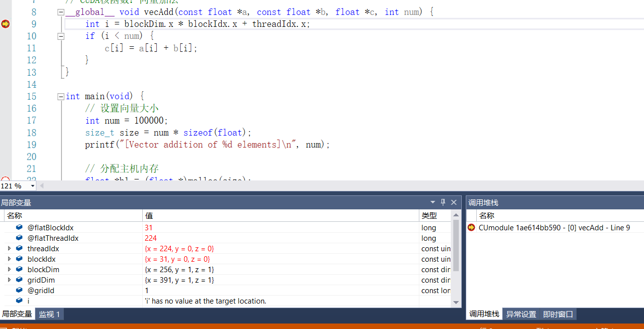Expand the gridDim variable row
644x329 pixels.
[9, 280]
